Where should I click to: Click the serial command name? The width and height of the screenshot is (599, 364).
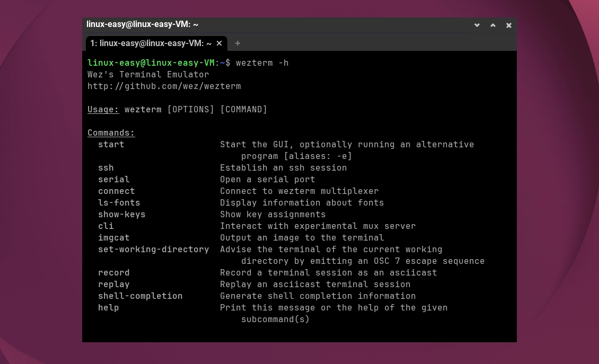pyautogui.click(x=114, y=180)
